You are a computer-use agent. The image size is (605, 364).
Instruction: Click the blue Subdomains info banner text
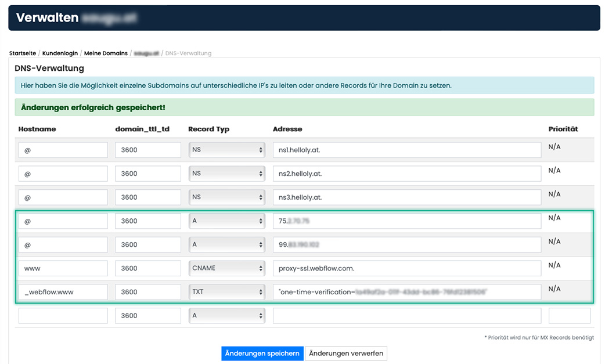(x=236, y=85)
